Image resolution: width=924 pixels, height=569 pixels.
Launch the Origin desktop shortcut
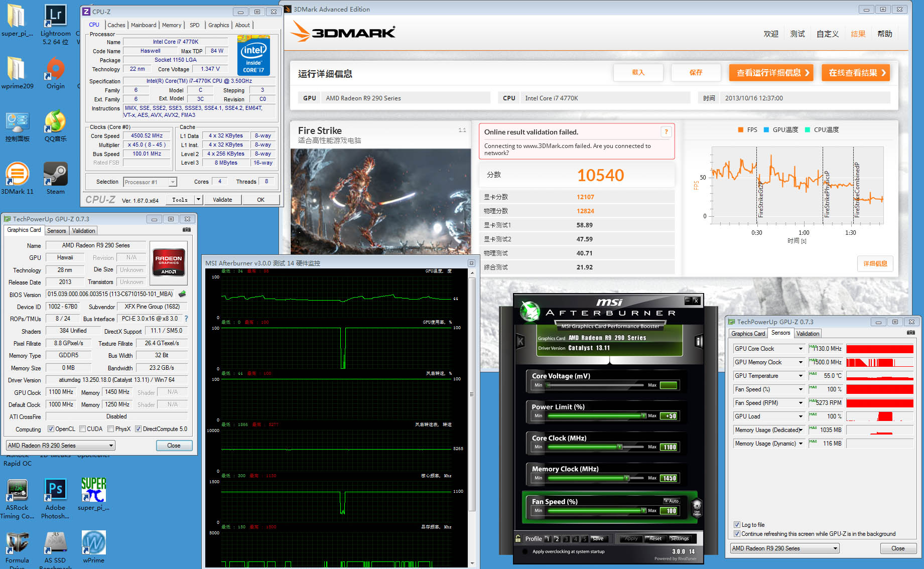[x=55, y=73]
